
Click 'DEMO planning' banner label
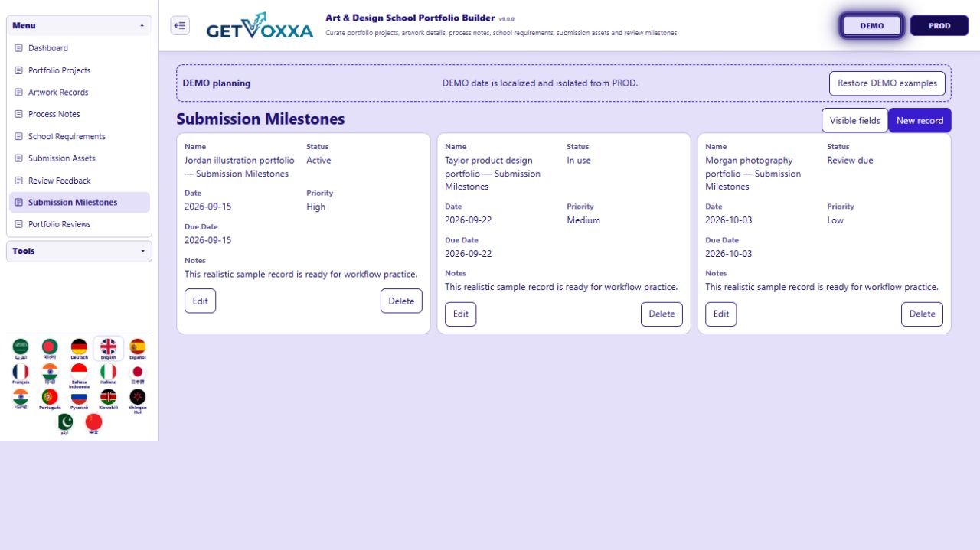217,83
